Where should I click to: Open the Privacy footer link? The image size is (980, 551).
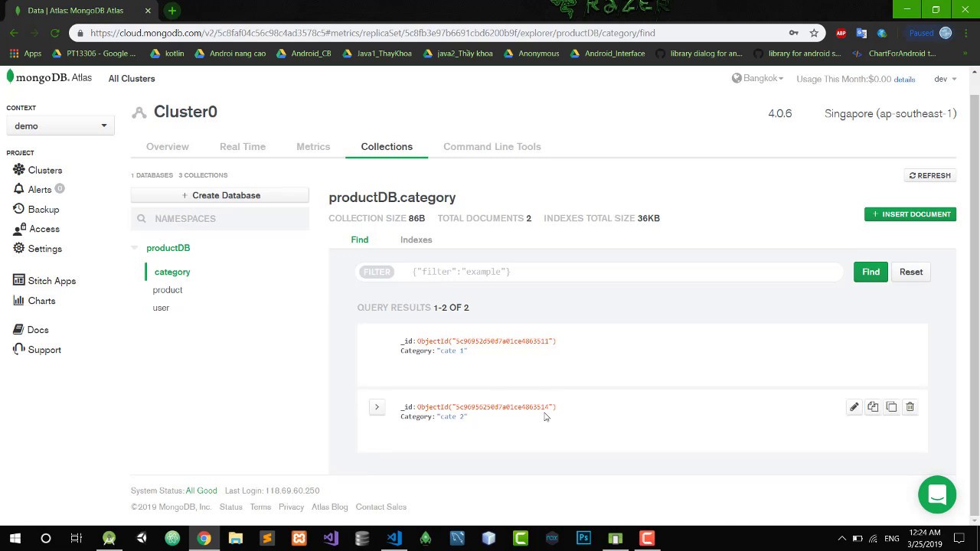(x=292, y=507)
